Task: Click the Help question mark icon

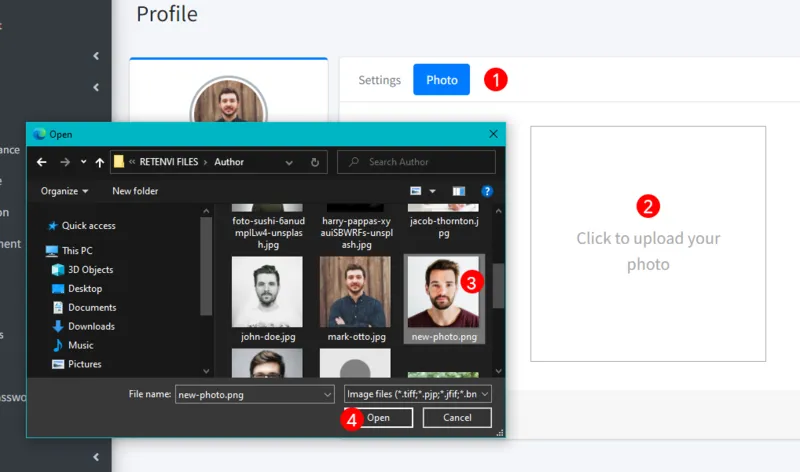Action: (487, 191)
